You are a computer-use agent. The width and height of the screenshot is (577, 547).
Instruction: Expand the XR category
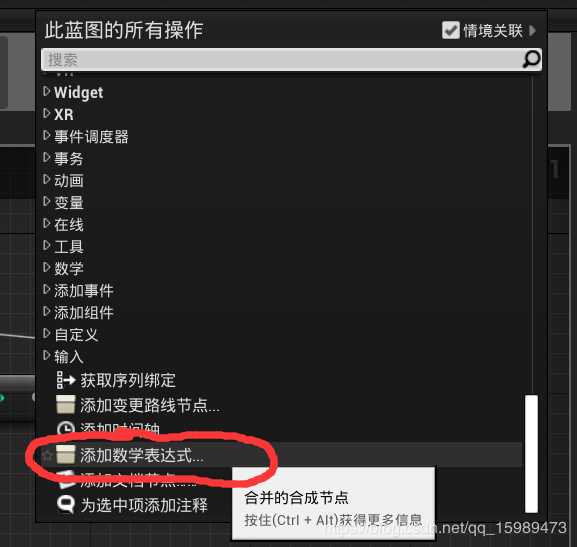point(46,113)
